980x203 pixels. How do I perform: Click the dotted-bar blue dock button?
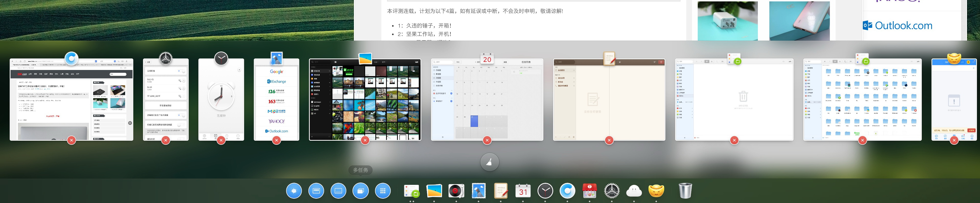tap(339, 191)
